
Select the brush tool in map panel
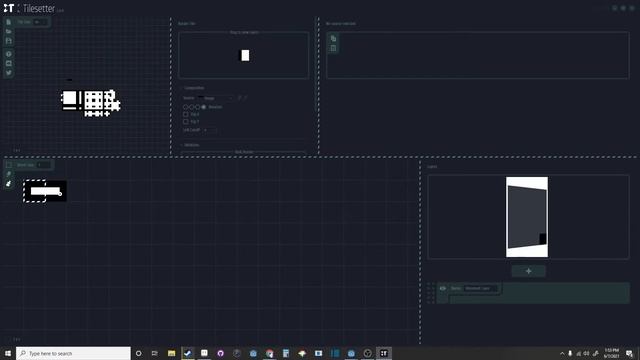tap(9, 184)
